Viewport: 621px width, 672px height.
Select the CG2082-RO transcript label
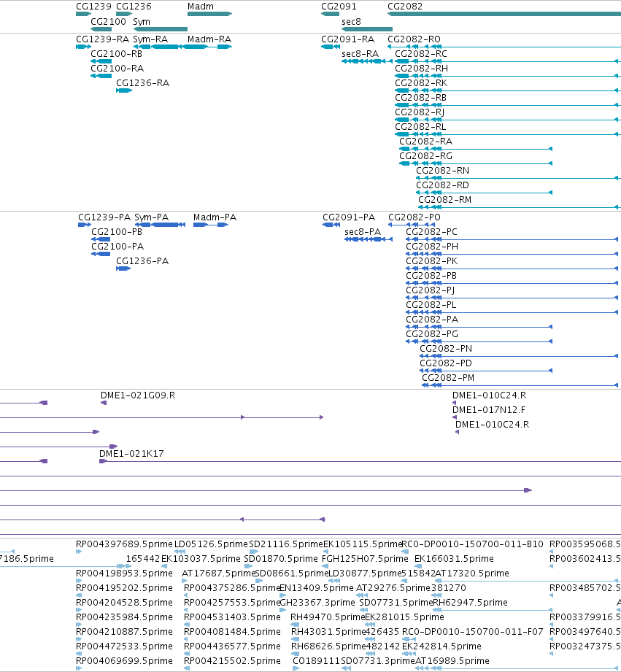pyautogui.click(x=414, y=39)
